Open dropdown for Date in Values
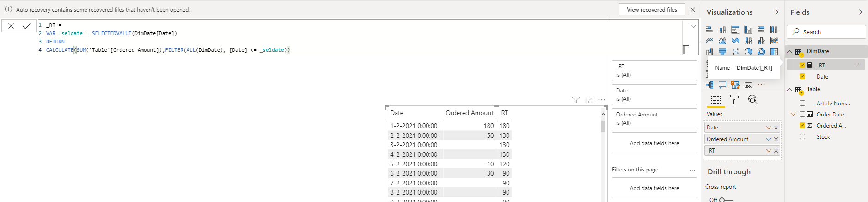The image size is (868, 202). (x=769, y=128)
